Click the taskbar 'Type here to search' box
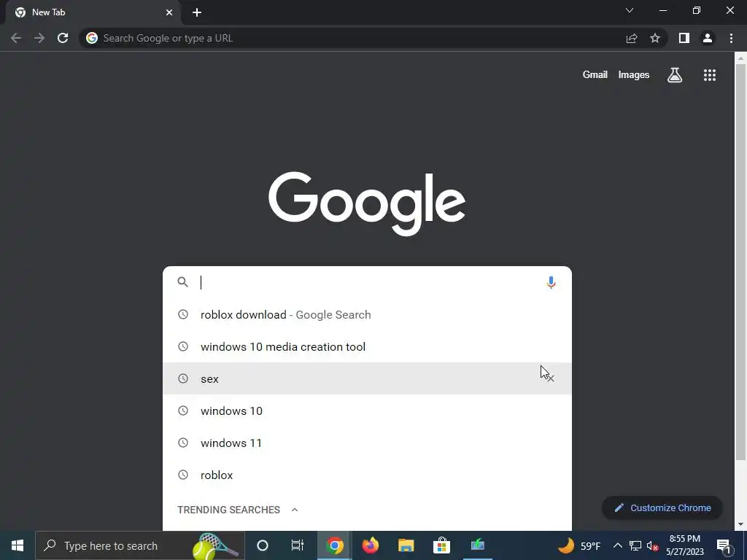This screenshot has width=747, height=560. click(139, 545)
